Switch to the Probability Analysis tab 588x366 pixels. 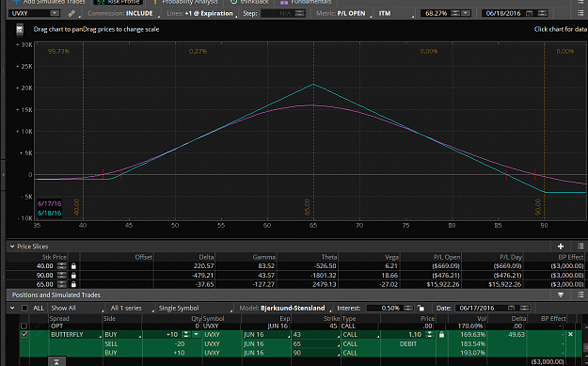[x=185, y=2]
